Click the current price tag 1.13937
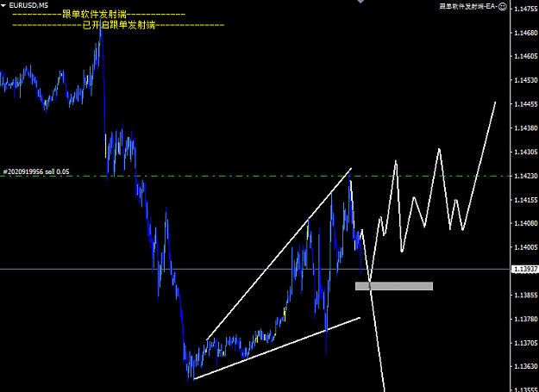 525,269
